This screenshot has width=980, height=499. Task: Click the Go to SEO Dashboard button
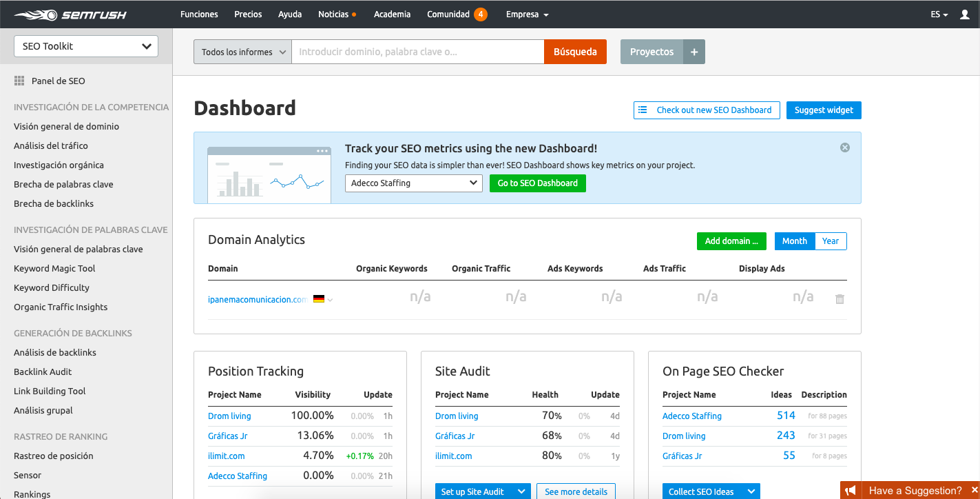538,183
